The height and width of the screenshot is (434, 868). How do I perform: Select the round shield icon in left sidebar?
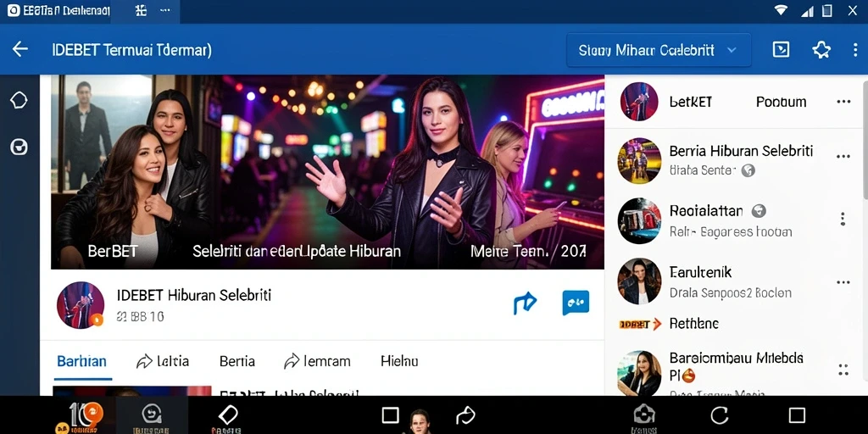point(19,147)
